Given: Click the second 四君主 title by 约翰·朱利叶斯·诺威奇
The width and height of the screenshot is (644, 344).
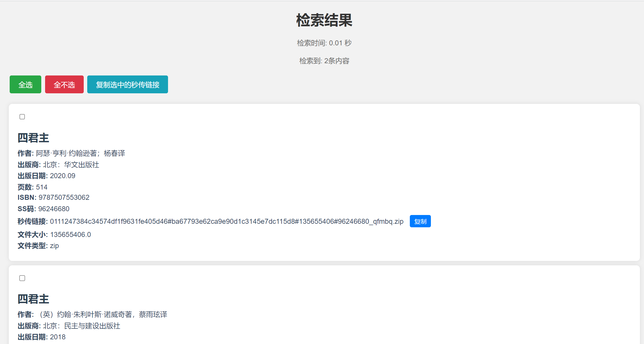Looking at the screenshot, I should pyautogui.click(x=33, y=299).
